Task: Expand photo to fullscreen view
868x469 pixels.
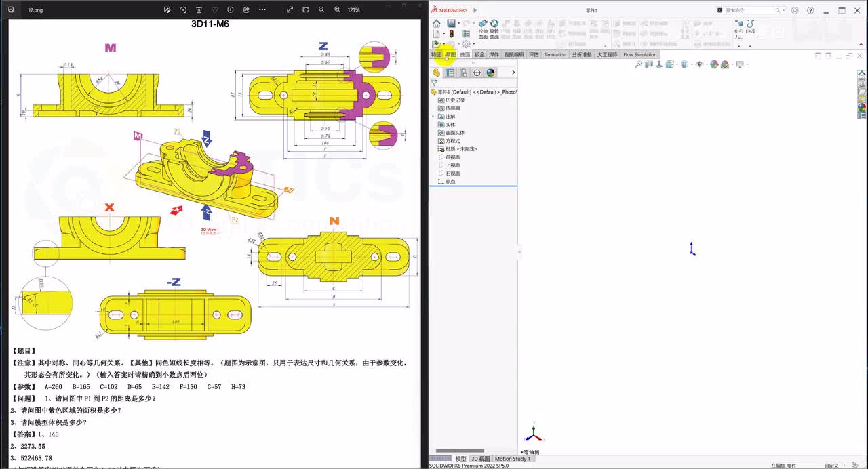Action: point(290,10)
